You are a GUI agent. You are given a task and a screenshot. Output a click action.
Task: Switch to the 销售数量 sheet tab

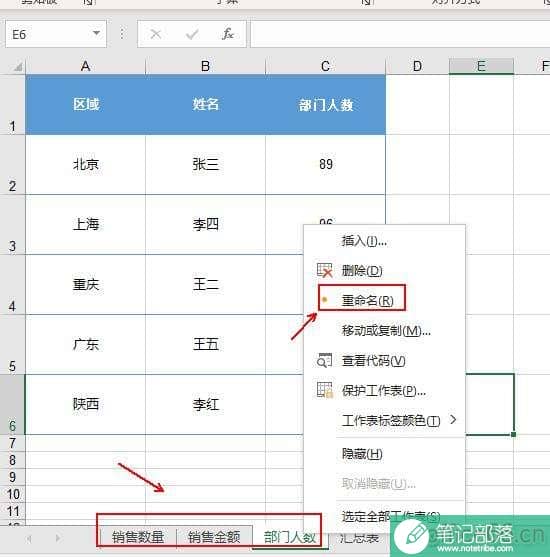click(138, 537)
